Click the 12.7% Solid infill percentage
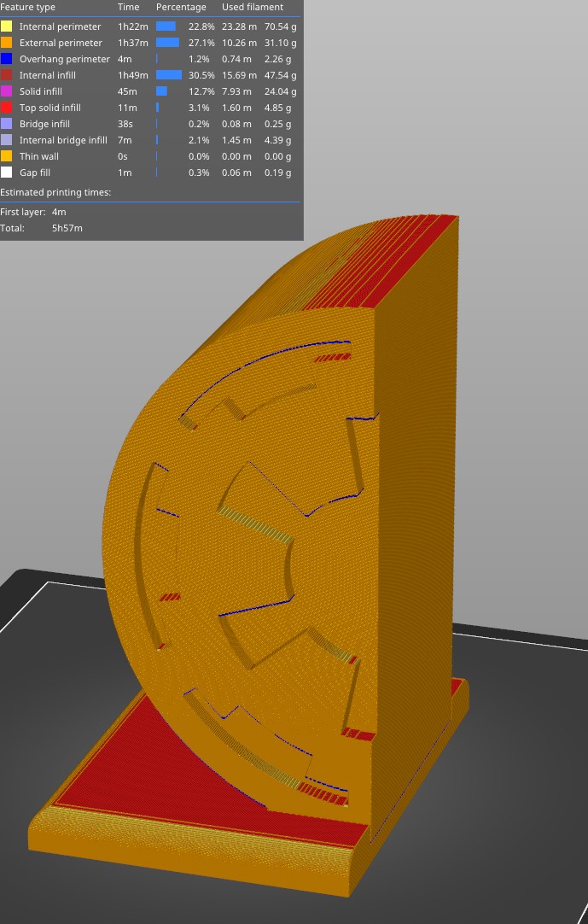The image size is (588, 924). (x=201, y=91)
